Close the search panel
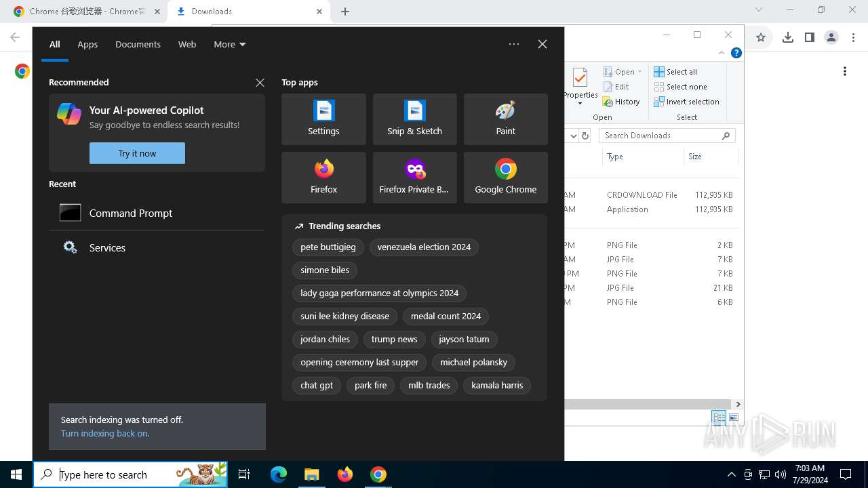868x488 pixels. click(x=542, y=44)
